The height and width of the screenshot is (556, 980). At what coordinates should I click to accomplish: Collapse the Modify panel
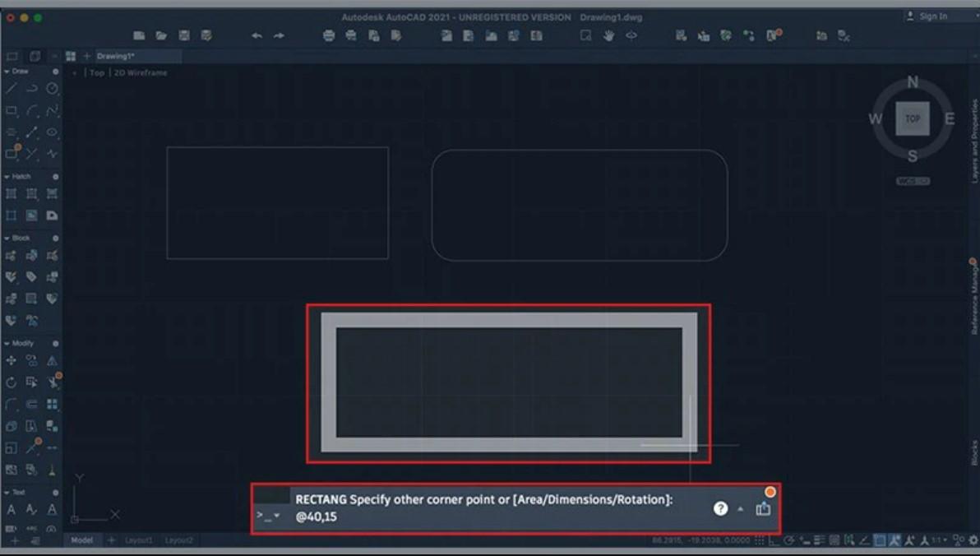click(7, 341)
